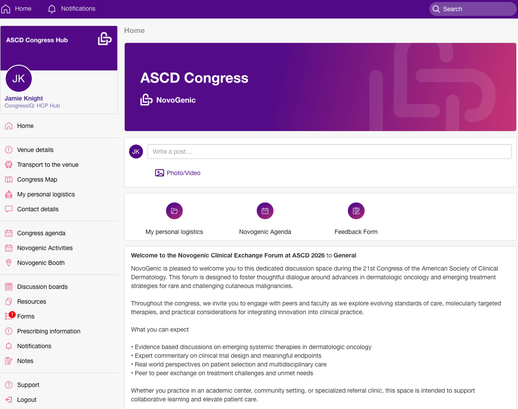Click the Notes pencil icon

tap(9, 361)
